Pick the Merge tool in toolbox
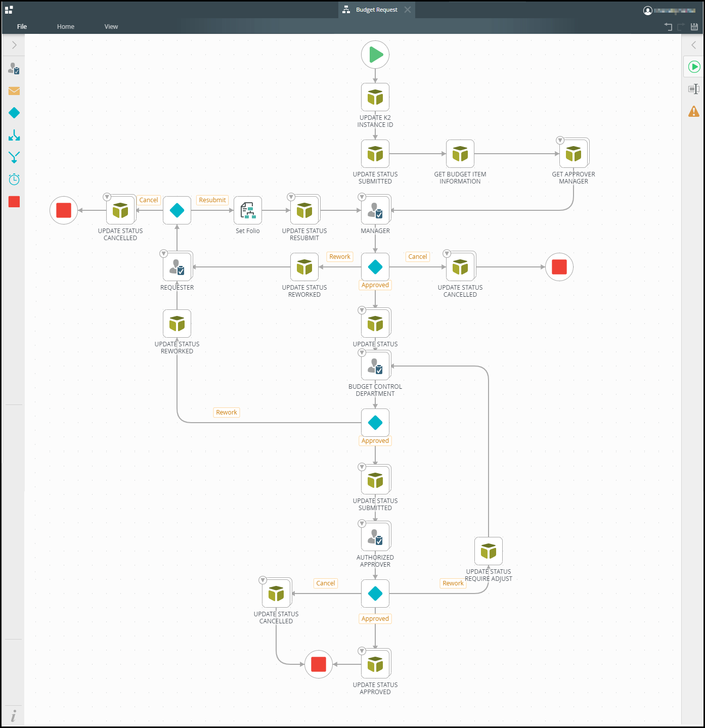Viewport: 705px width, 728px height. [x=14, y=157]
